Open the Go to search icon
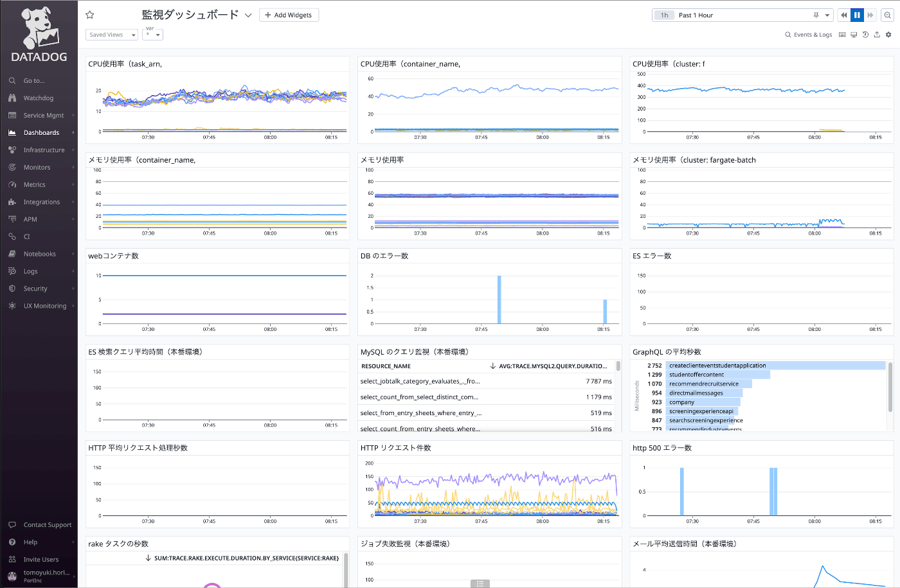This screenshot has height=588, width=900. point(12,81)
